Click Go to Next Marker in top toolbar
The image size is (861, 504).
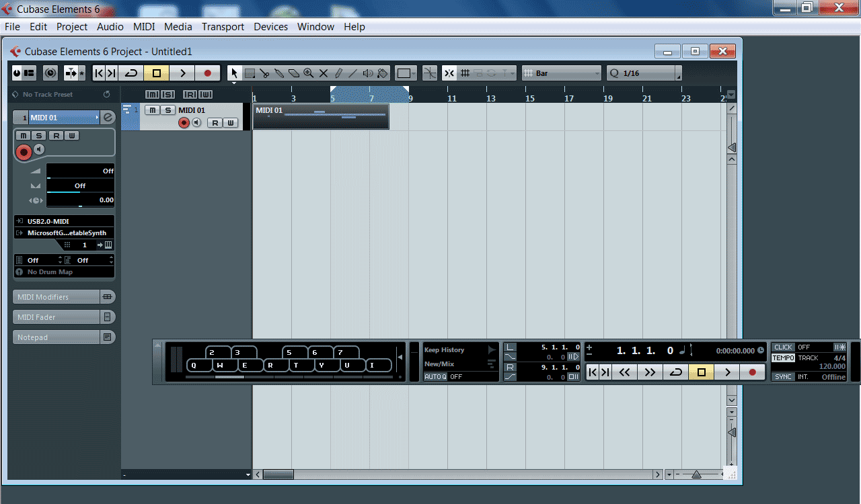pos(112,73)
